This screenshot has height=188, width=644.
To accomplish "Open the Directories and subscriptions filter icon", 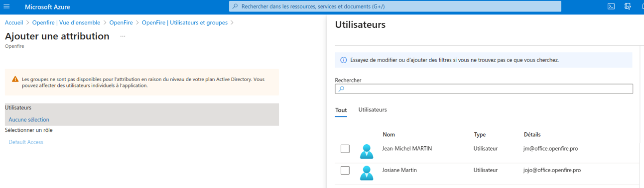I will pos(628,6).
